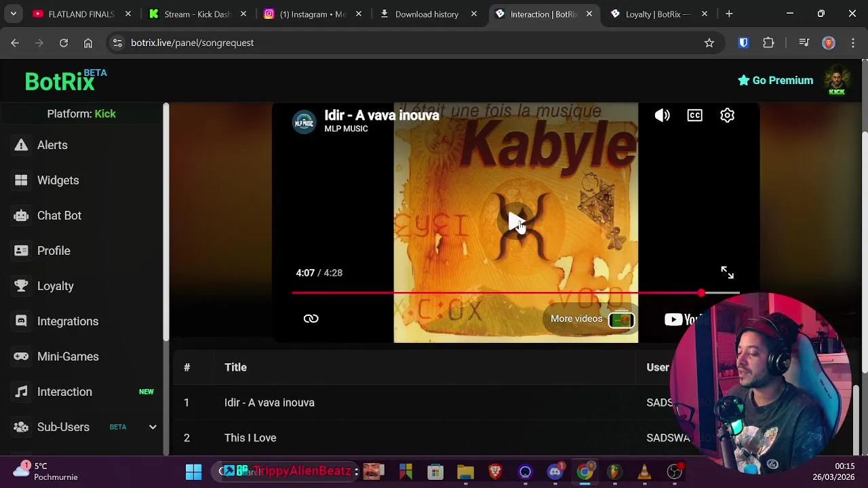Open the weather widget showing 5°C

pyautogui.click(x=46, y=472)
